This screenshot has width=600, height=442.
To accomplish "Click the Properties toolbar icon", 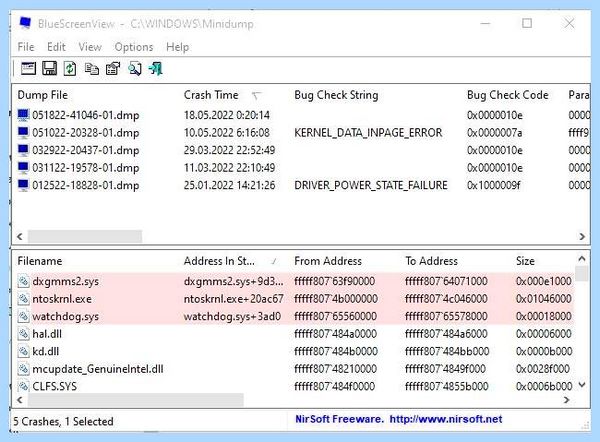I will point(113,69).
